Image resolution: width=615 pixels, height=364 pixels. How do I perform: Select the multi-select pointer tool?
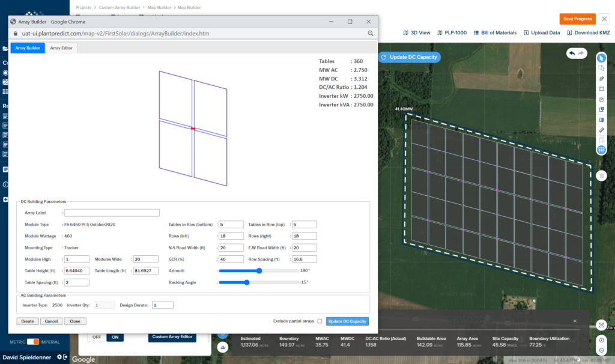[601, 68]
